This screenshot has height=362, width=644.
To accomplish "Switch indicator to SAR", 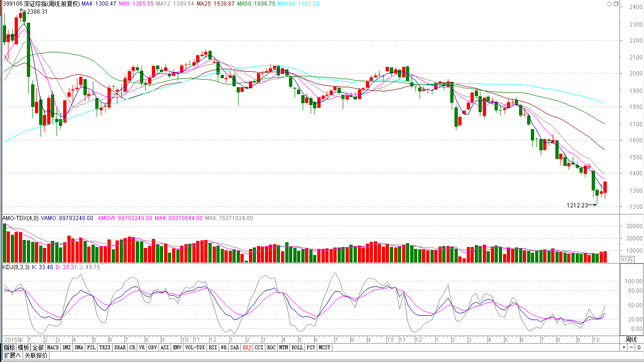I will point(235,347).
